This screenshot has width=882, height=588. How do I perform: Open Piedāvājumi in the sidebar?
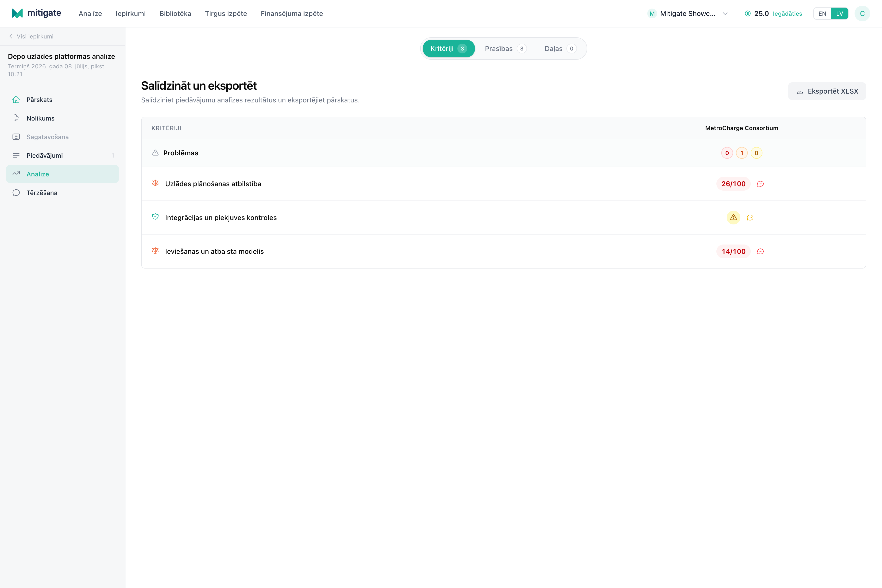coord(62,155)
